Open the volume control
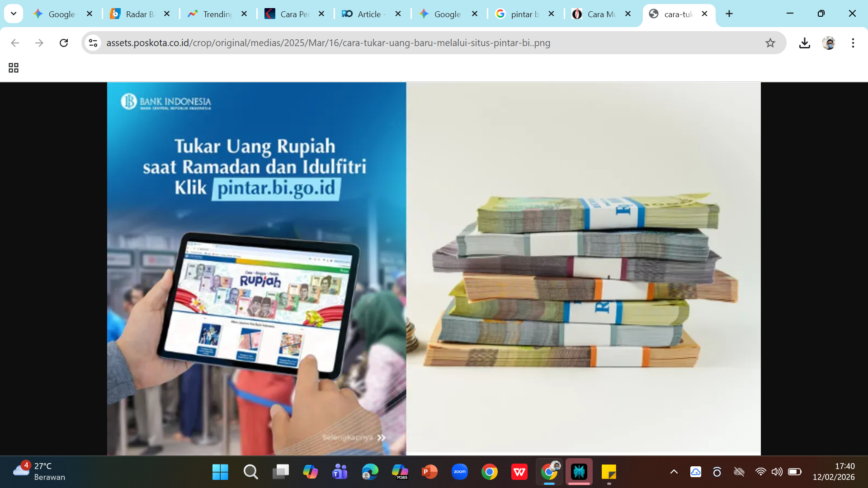Image resolution: width=868 pixels, height=488 pixels. (x=777, y=472)
